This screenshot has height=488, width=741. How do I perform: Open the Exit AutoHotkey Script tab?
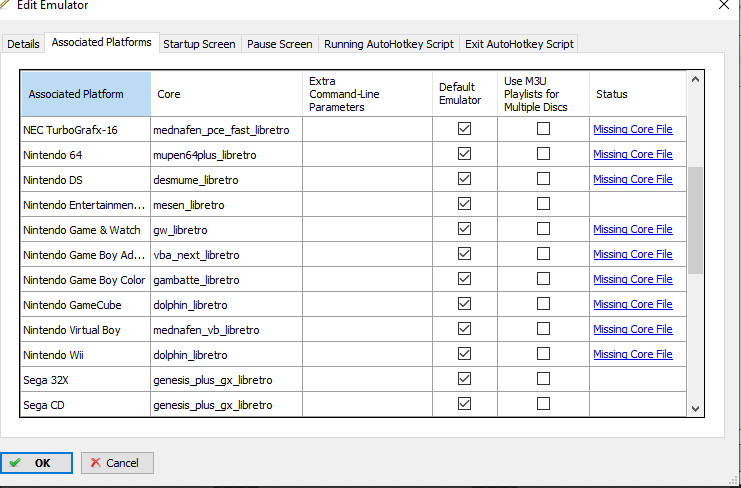[519, 44]
